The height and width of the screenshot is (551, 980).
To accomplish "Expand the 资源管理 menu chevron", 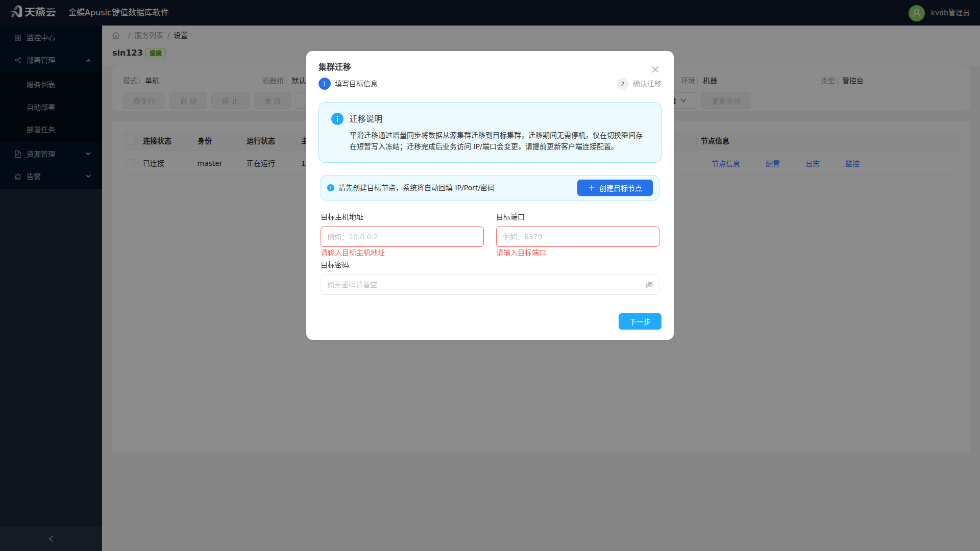I will click(88, 154).
